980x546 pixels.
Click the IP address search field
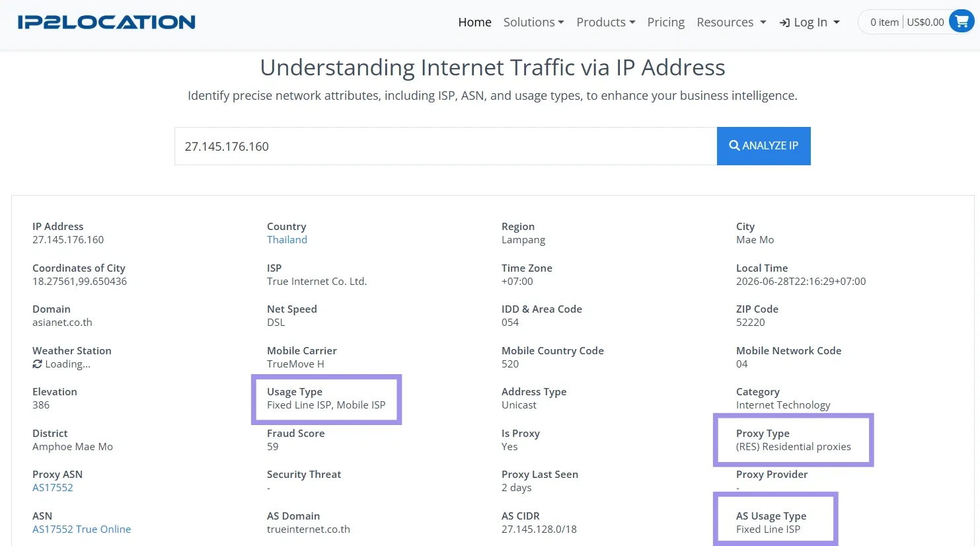(x=445, y=146)
